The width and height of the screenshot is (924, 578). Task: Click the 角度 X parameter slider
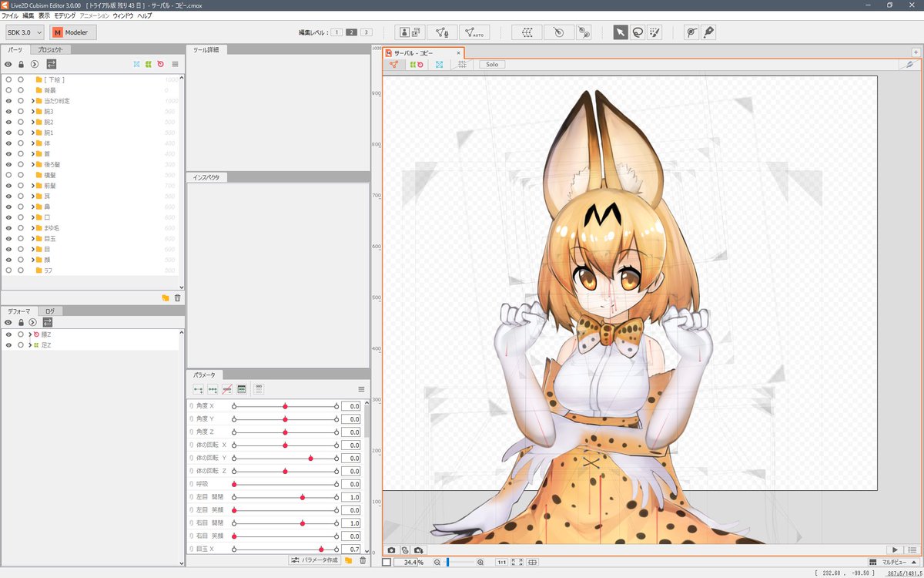point(285,406)
